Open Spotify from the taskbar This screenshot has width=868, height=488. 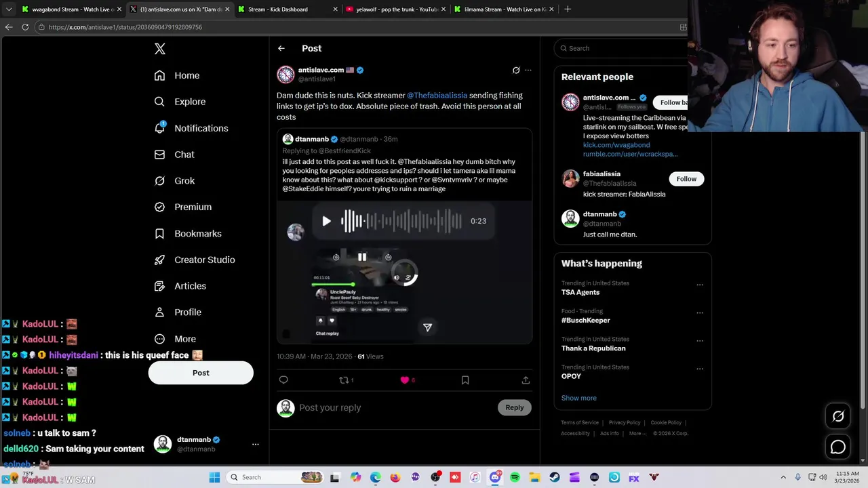point(515,477)
